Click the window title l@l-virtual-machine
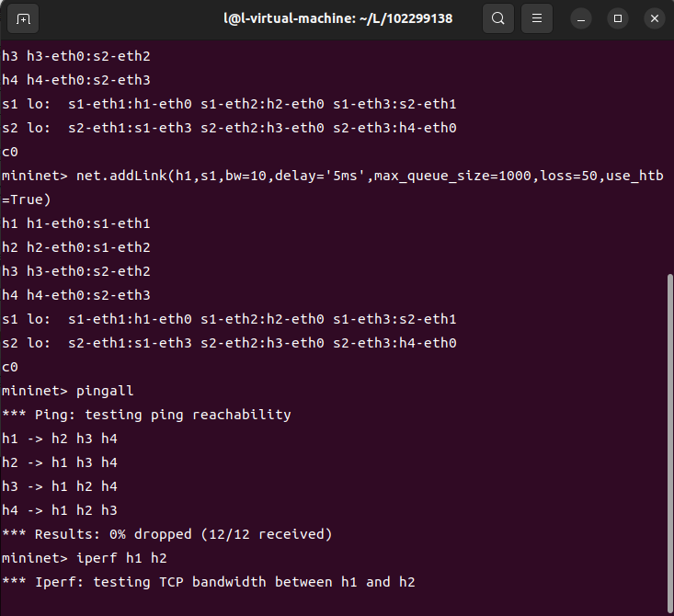This screenshot has height=616, width=674. coord(337,18)
